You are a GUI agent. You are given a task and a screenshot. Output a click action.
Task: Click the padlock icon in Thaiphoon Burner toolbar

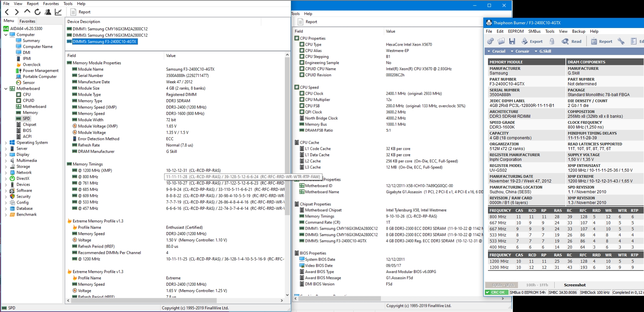552,41
